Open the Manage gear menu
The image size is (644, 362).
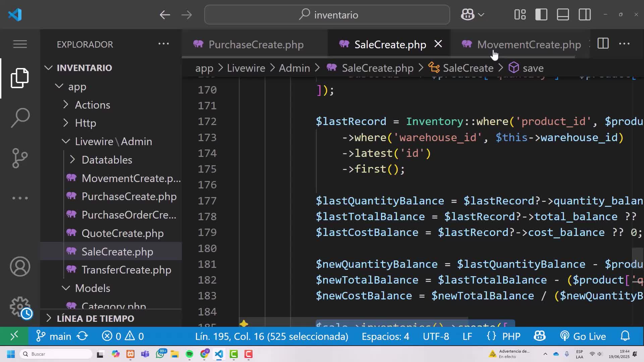pyautogui.click(x=20, y=307)
